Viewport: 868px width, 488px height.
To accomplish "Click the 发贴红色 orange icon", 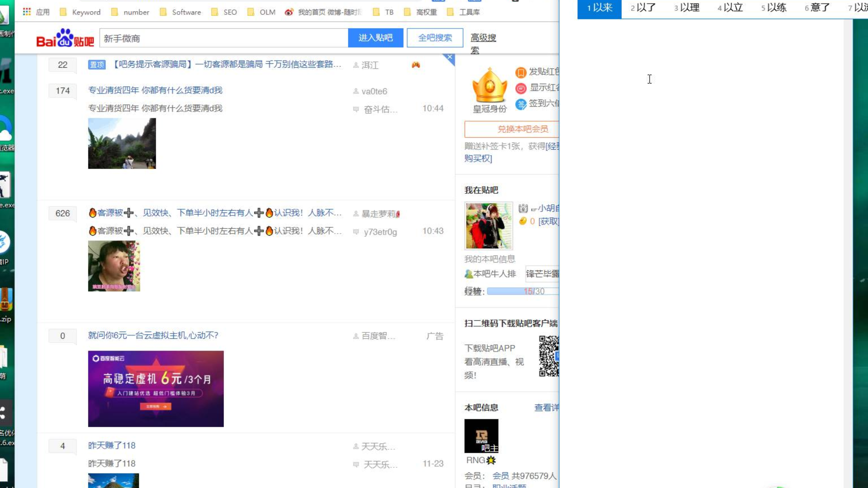I will pos(521,72).
